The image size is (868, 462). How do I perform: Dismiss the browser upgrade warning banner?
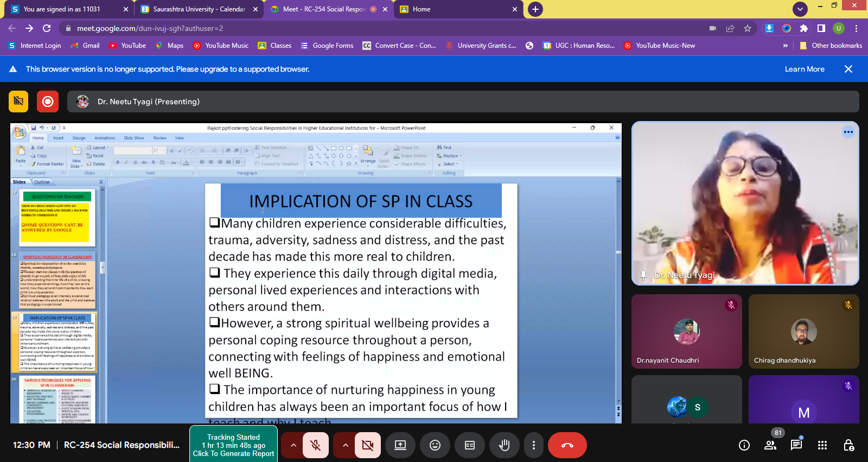tap(848, 69)
